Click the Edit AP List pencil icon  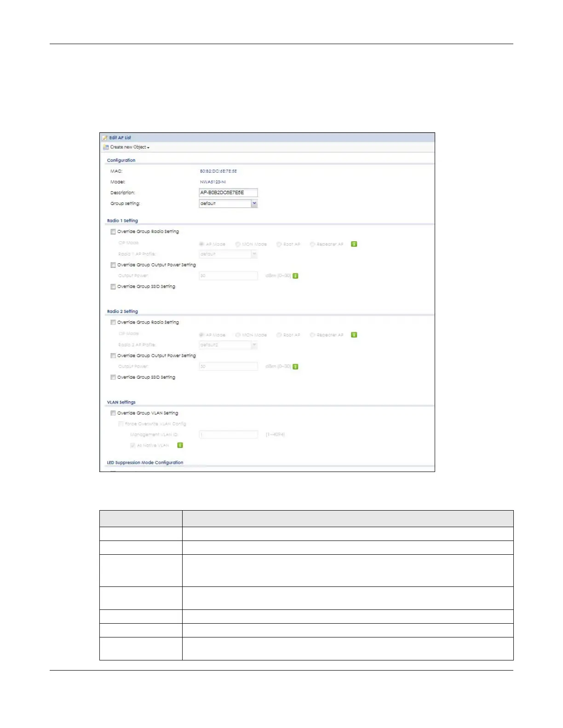(105, 137)
